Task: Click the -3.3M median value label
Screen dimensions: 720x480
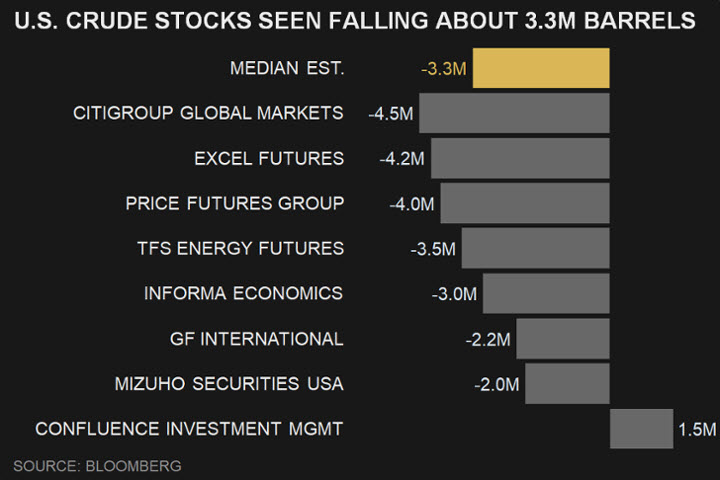Action: coord(444,69)
